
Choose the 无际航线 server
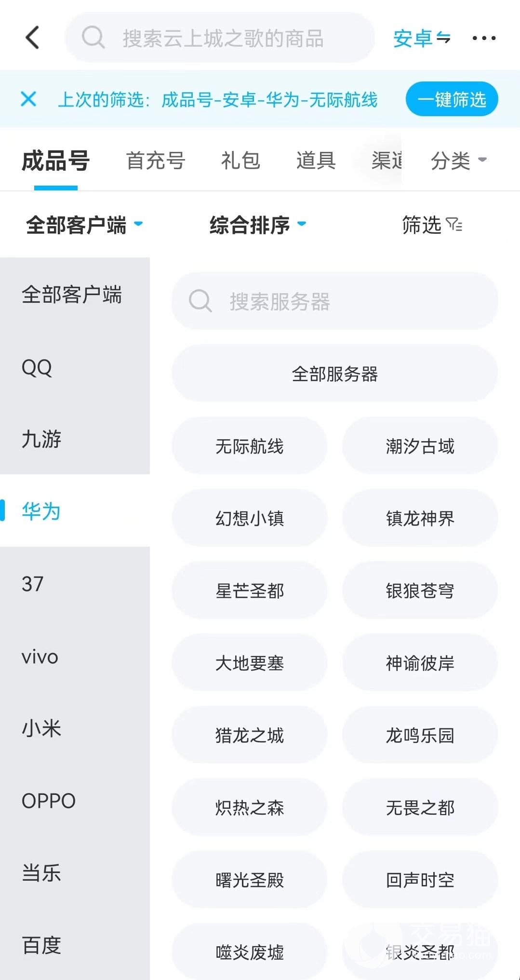coord(249,446)
